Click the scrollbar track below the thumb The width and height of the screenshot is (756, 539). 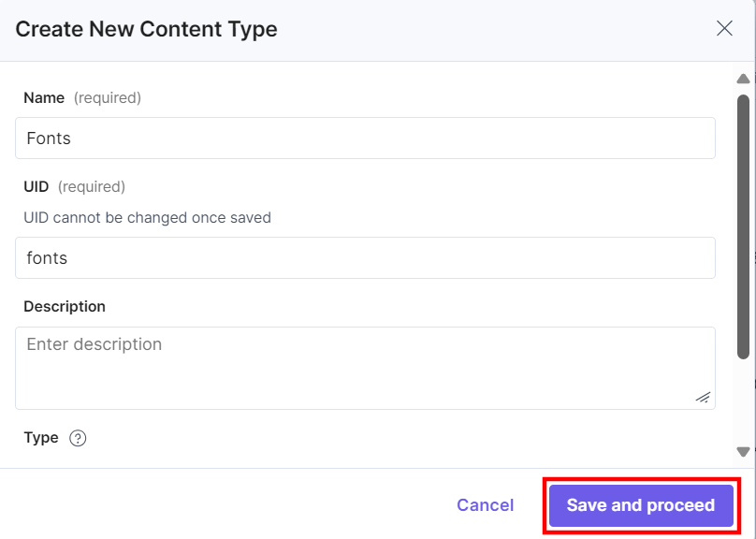[x=743, y=401]
